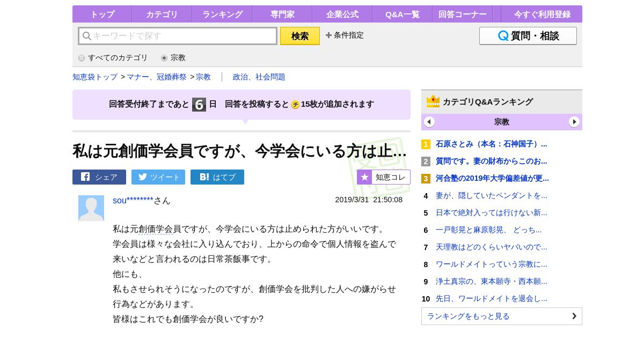Open ranking 6 一戸彰晃と麻原彰晃 question
644x338 pixels.
(489, 230)
